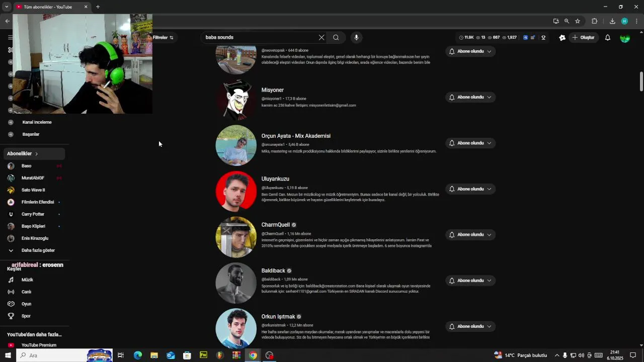Image resolution: width=644 pixels, height=362 pixels.
Task: Open the Abone olundu dropdown in the top row
Action: (470, 51)
